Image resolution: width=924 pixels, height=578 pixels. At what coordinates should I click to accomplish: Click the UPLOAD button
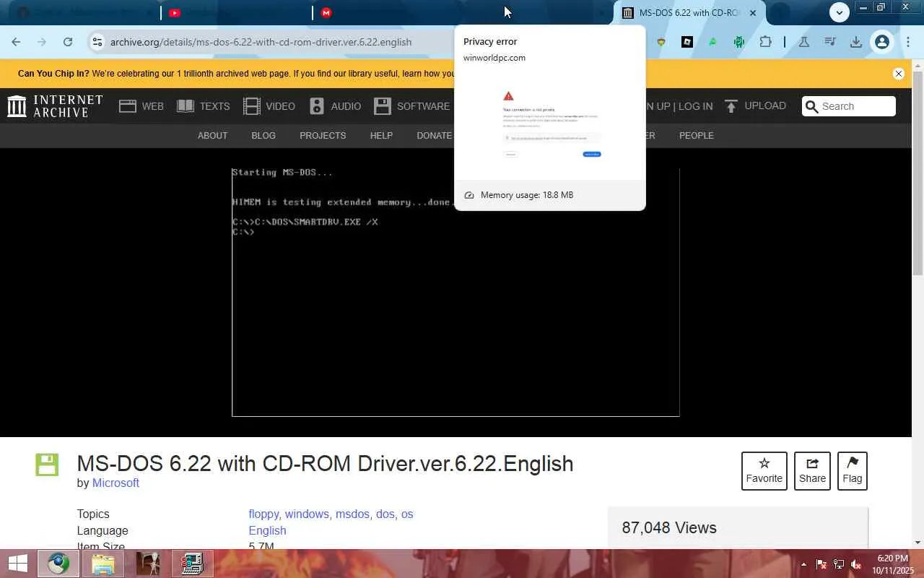tap(755, 106)
